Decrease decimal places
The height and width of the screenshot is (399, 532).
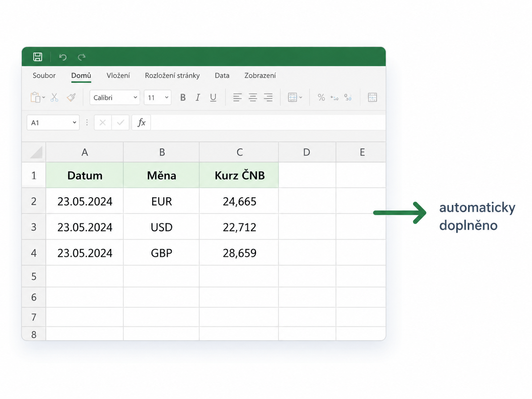pos(348,97)
